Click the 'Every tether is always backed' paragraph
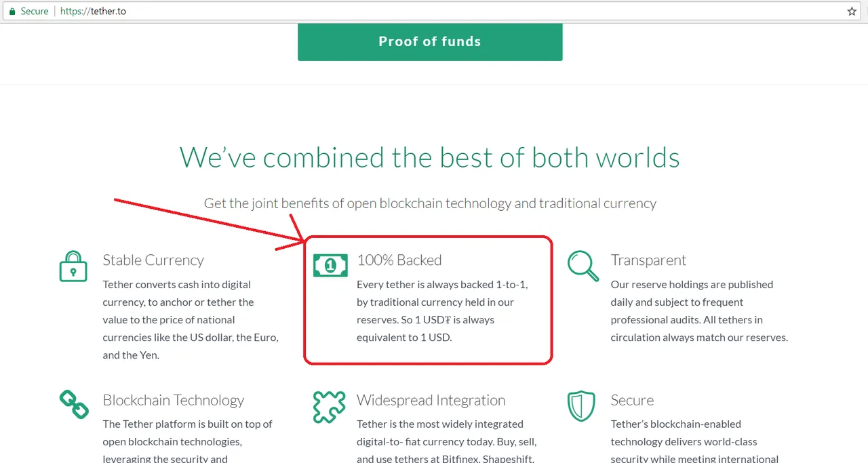This screenshot has height=463, width=868. tap(442, 311)
